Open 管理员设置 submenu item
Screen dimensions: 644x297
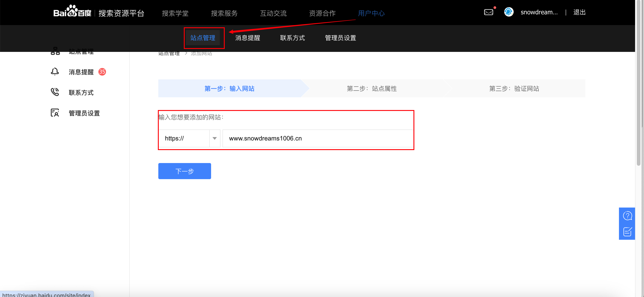coord(340,38)
